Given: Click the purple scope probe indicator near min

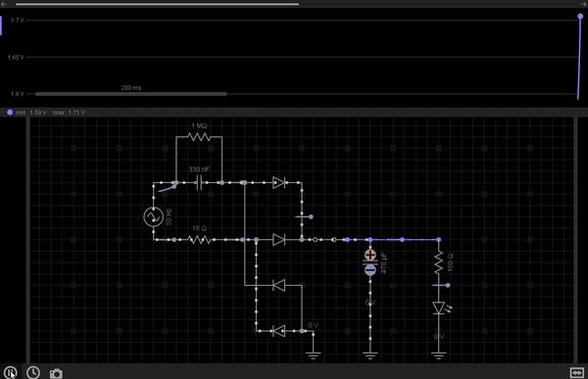Looking at the screenshot, I should (10, 112).
